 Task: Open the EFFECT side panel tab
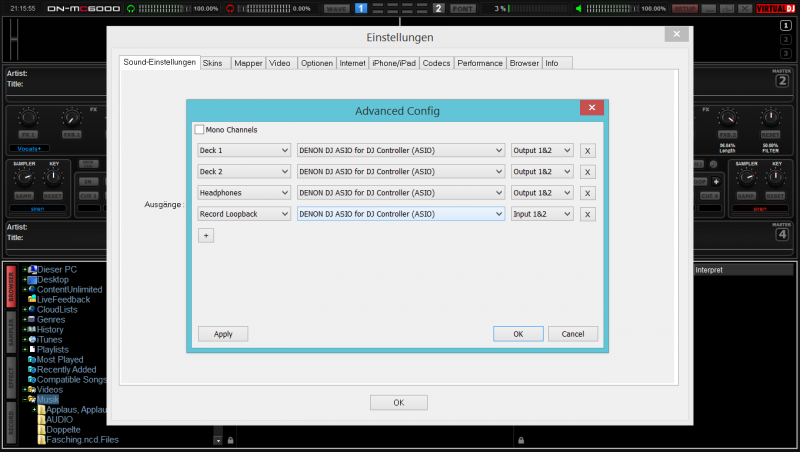pos(11,378)
